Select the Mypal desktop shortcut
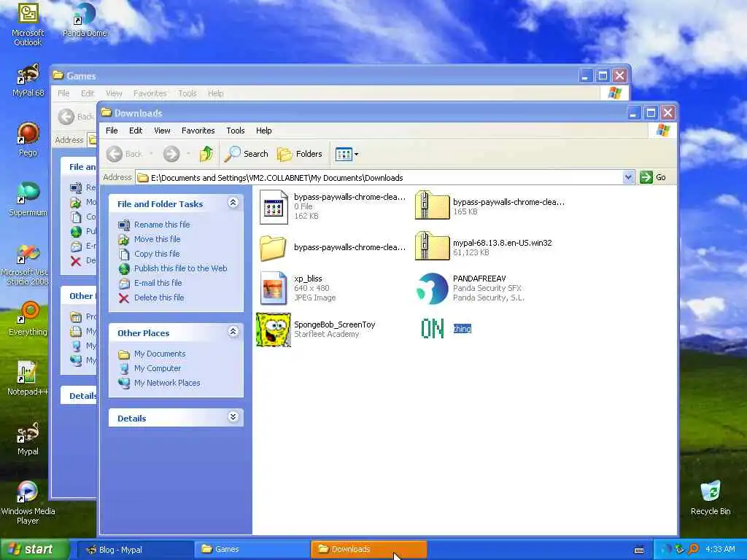747x560 pixels. 28,438
